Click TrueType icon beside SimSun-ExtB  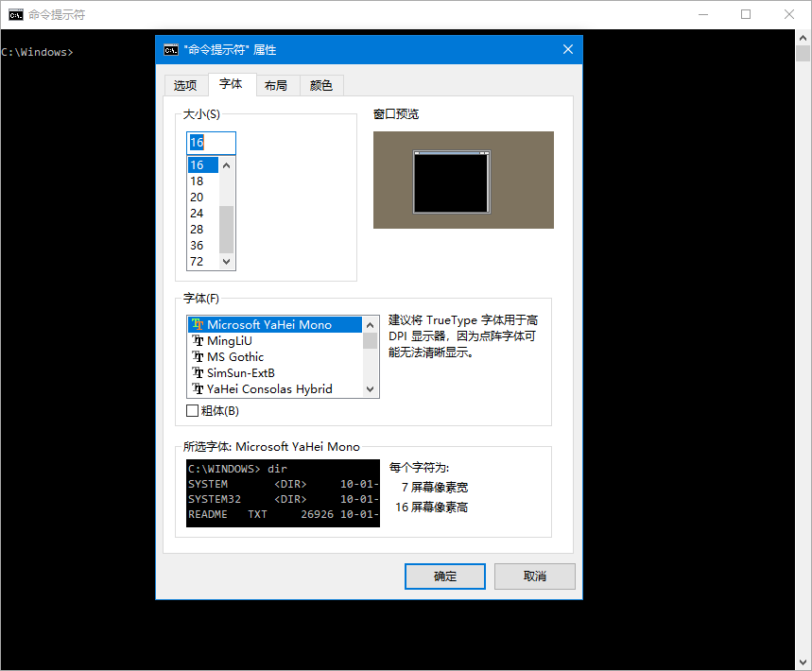[198, 372]
